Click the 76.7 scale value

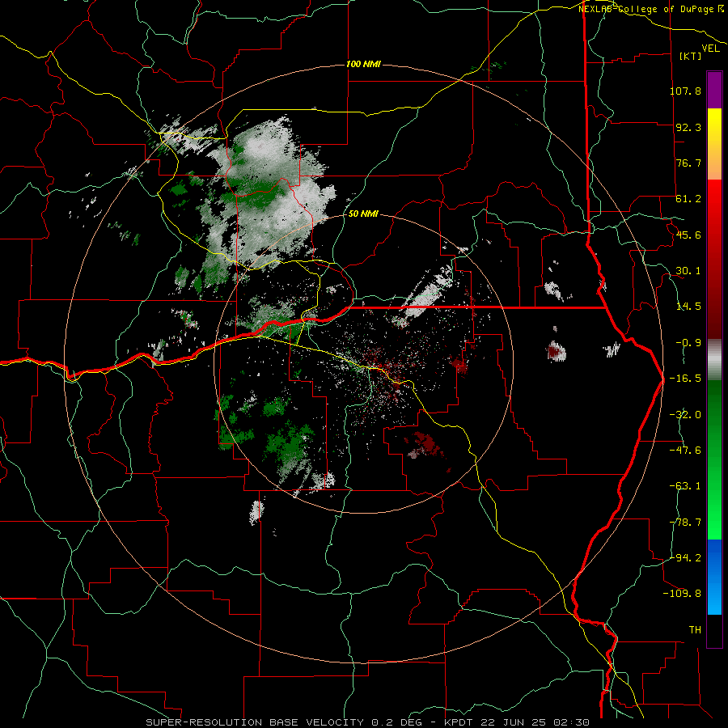pyautogui.click(x=688, y=163)
